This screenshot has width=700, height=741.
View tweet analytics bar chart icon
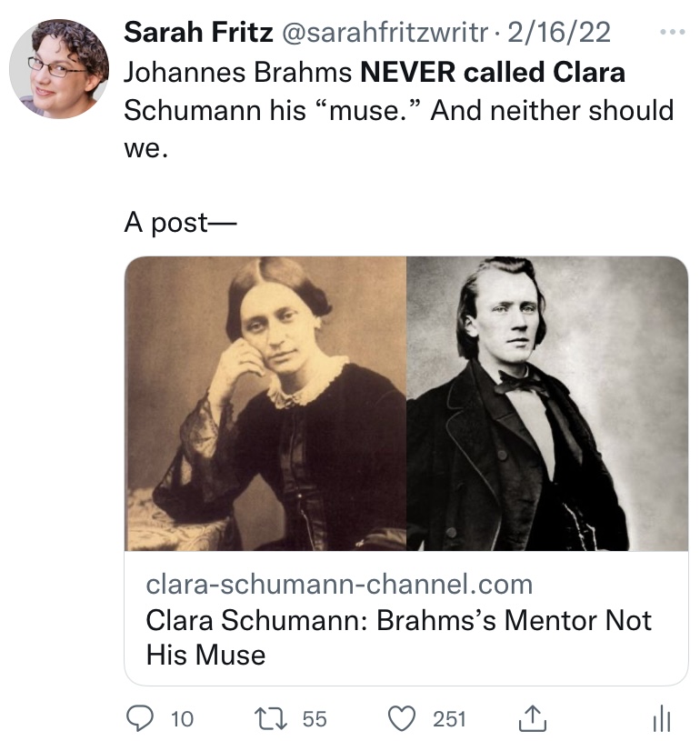tap(662, 720)
